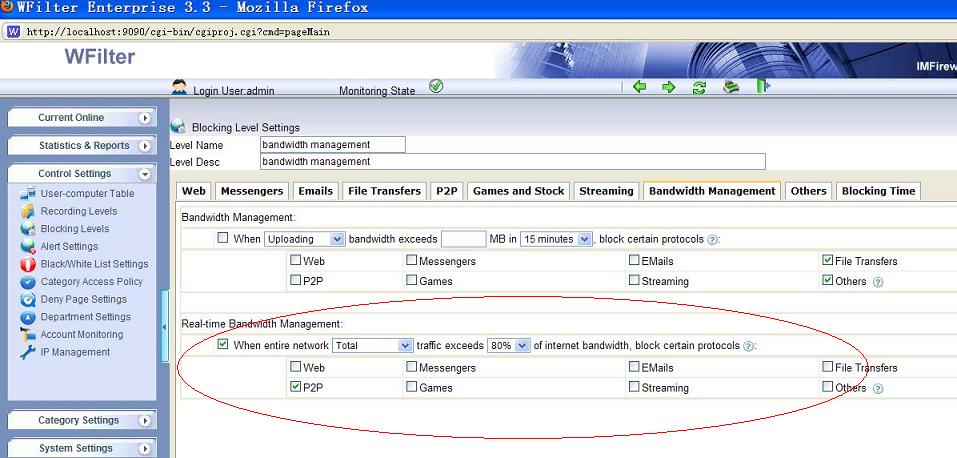
Task: Switch to the Web tab
Action: tap(193, 191)
